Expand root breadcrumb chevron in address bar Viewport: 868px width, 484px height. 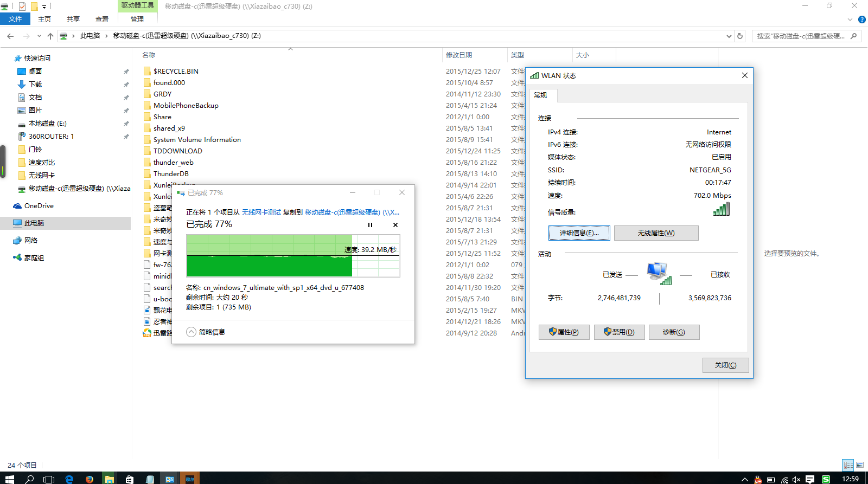[73, 36]
